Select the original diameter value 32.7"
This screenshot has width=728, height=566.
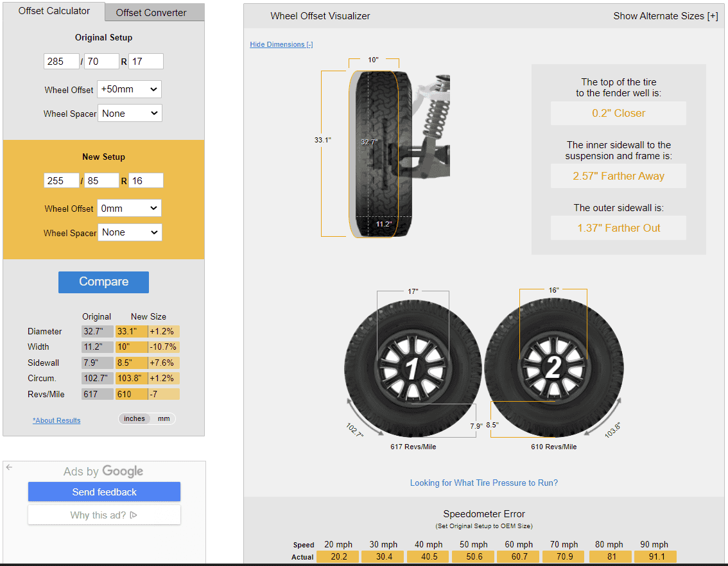98,331
